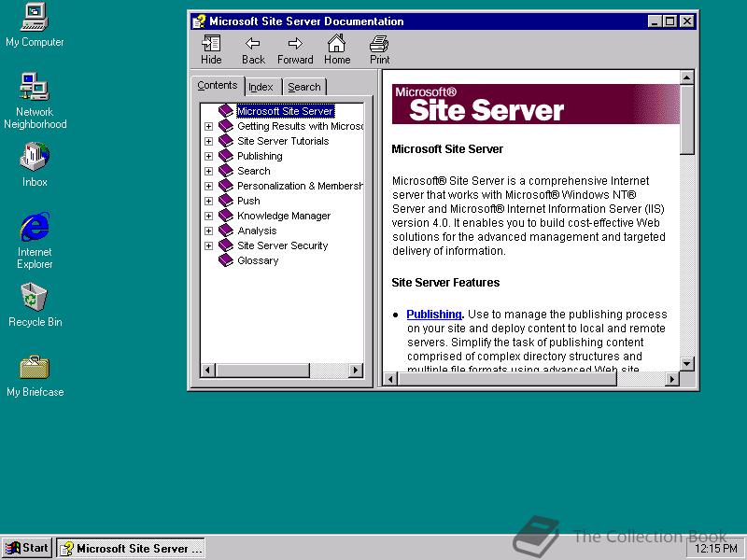Expand the Push tree node
Viewport: 747px width, 560px height.
[208, 201]
